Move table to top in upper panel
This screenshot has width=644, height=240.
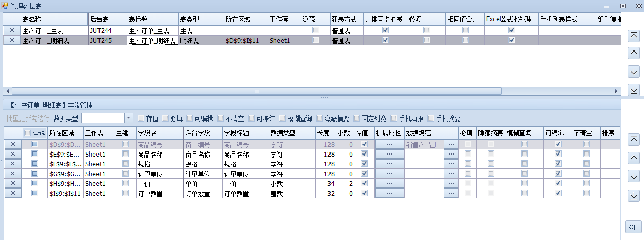coord(634,36)
